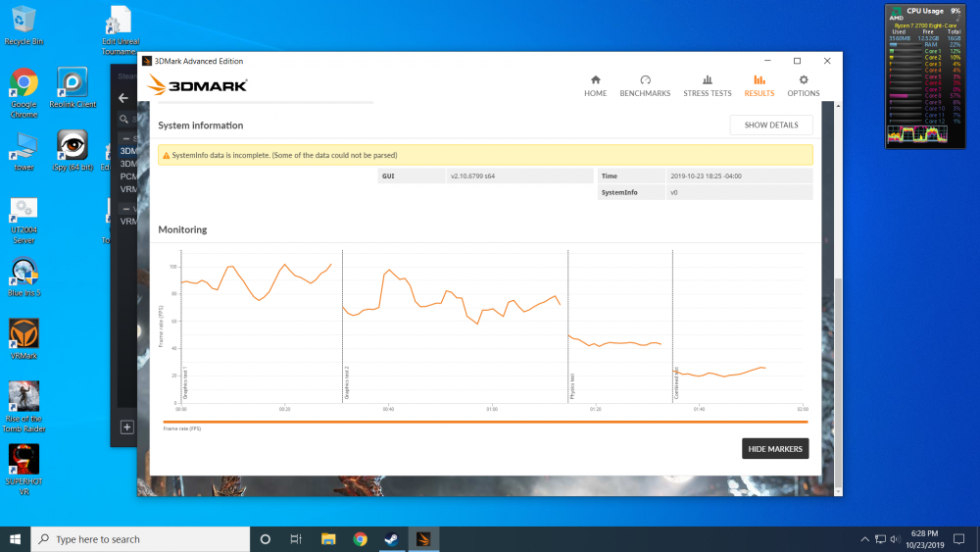The width and height of the screenshot is (980, 552).
Task: Click the SystemInfo value v0
Action: [674, 192]
